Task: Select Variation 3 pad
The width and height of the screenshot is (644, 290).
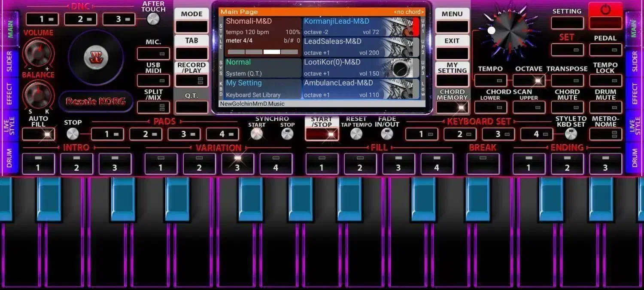Action: (237, 164)
